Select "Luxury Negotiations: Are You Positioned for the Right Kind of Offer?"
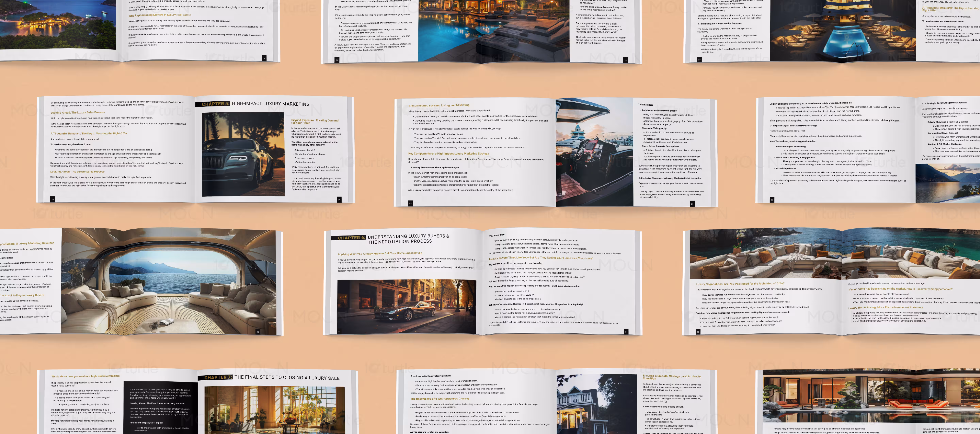This screenshot has height=434, width=980. click(740, 284)
